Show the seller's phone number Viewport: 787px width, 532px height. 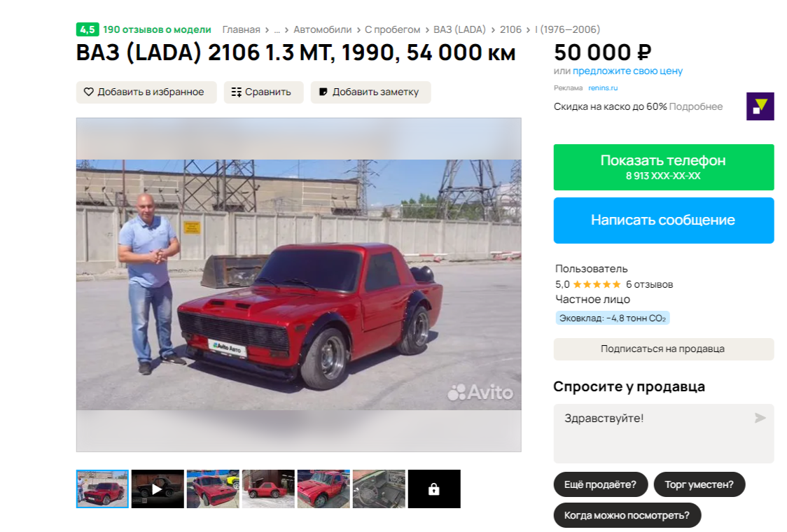664,167
